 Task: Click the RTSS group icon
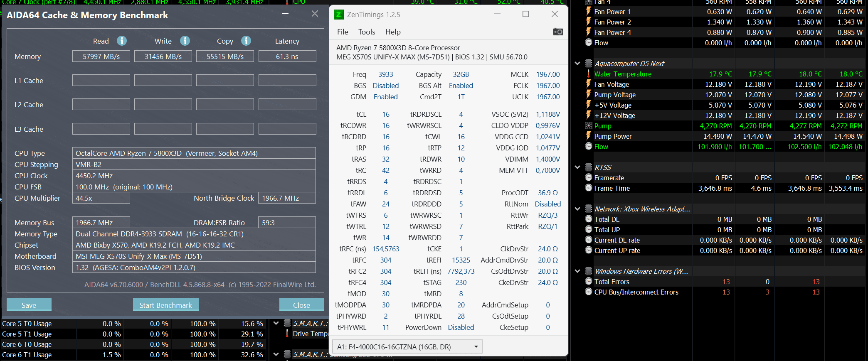point(588,167)
